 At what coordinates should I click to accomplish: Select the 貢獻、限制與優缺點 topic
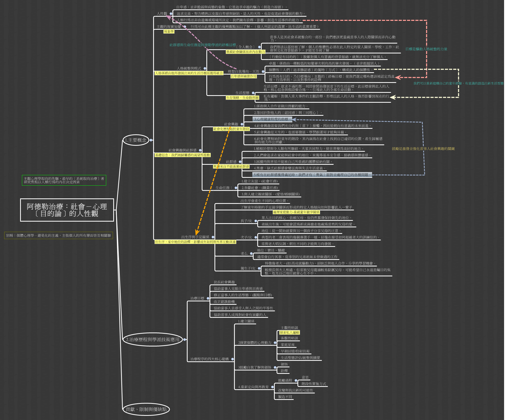[x=146, y=409]
